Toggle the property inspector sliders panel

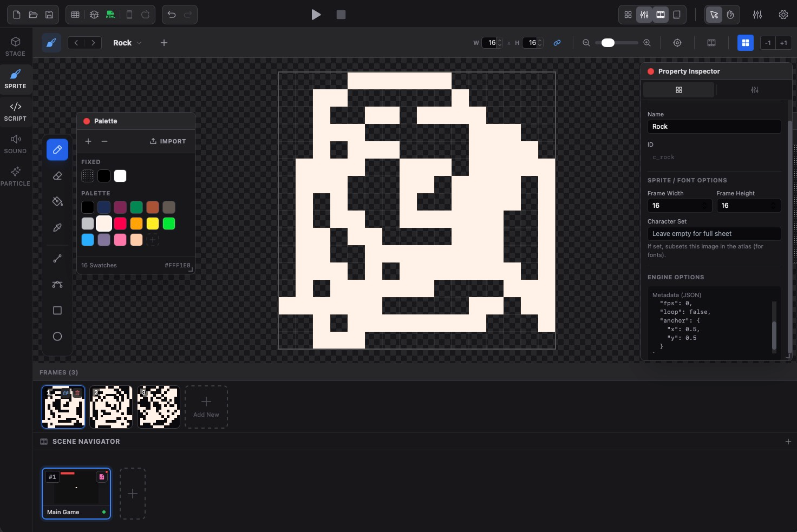(x=644, y=15)
